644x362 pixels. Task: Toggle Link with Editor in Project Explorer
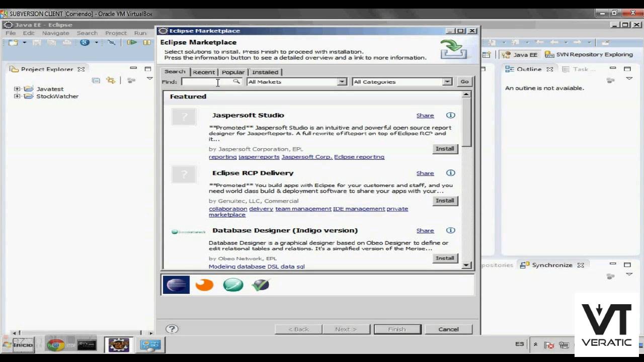[111, 80]
